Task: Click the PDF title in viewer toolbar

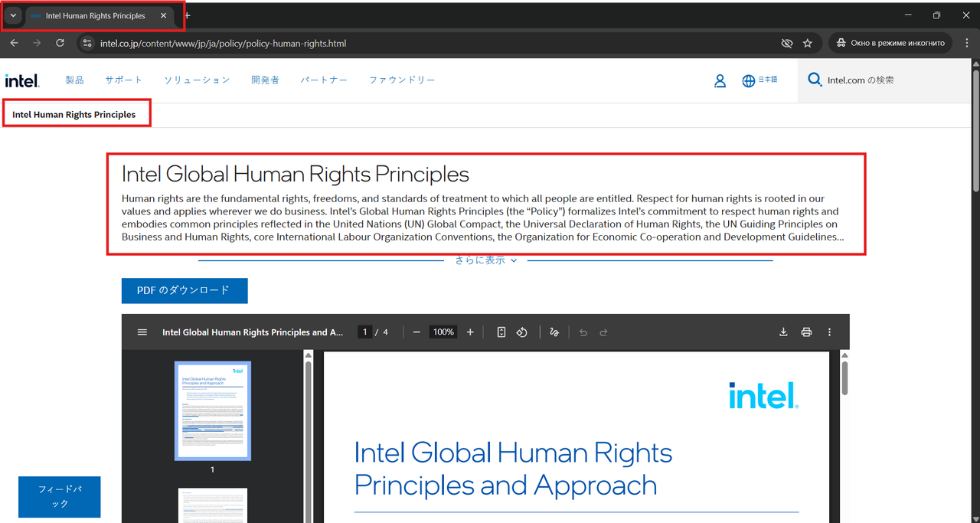Action: tap(253, 332)
